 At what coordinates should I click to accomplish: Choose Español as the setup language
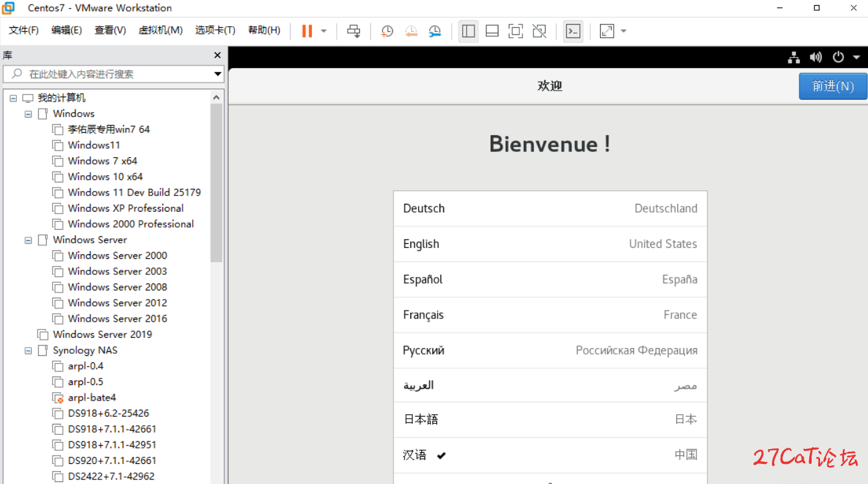[550, 280]
